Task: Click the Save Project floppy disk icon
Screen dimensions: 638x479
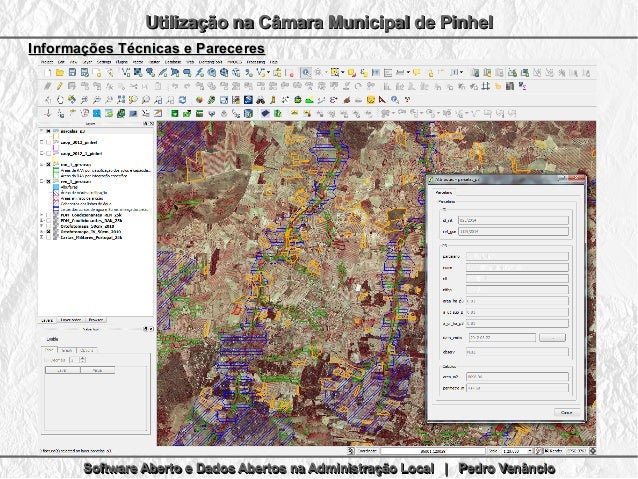Action: 72,73
